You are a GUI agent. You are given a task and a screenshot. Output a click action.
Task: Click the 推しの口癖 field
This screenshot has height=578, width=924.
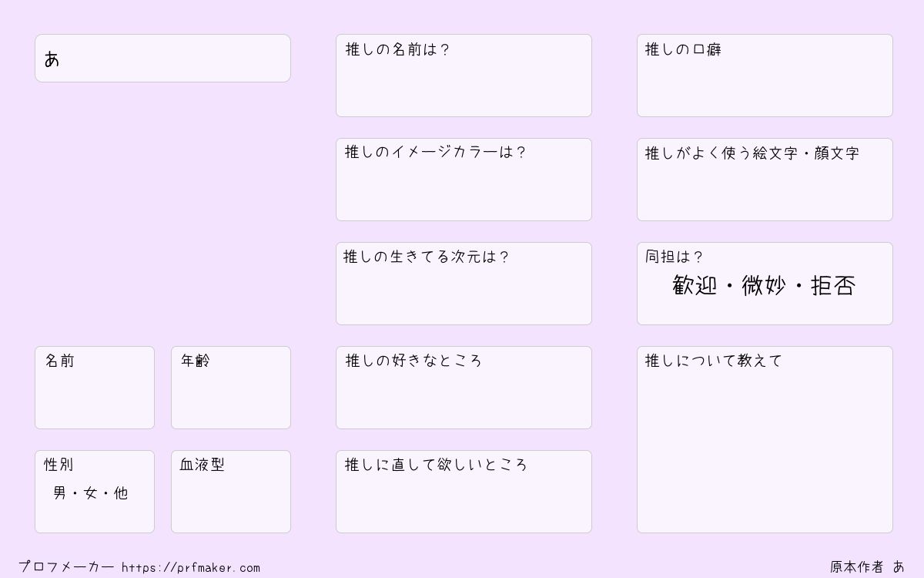tap(765, 76)
